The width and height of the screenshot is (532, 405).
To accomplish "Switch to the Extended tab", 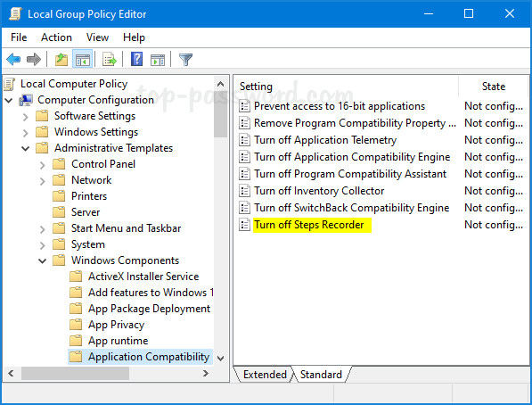I will [x=265, y=375].
